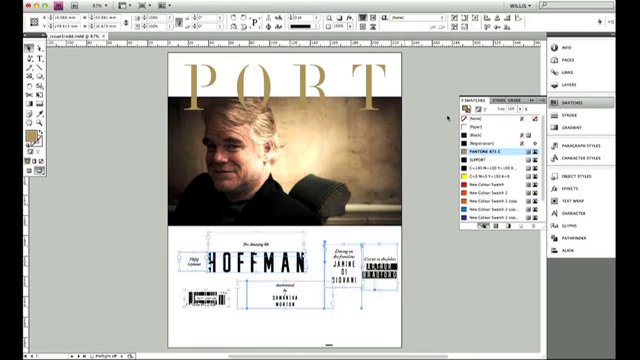Enable Formatting Affects Container in Swatches panel
The height and width of the screenshot is (360, 640).
pyautogui.click(x=478, y=109)
